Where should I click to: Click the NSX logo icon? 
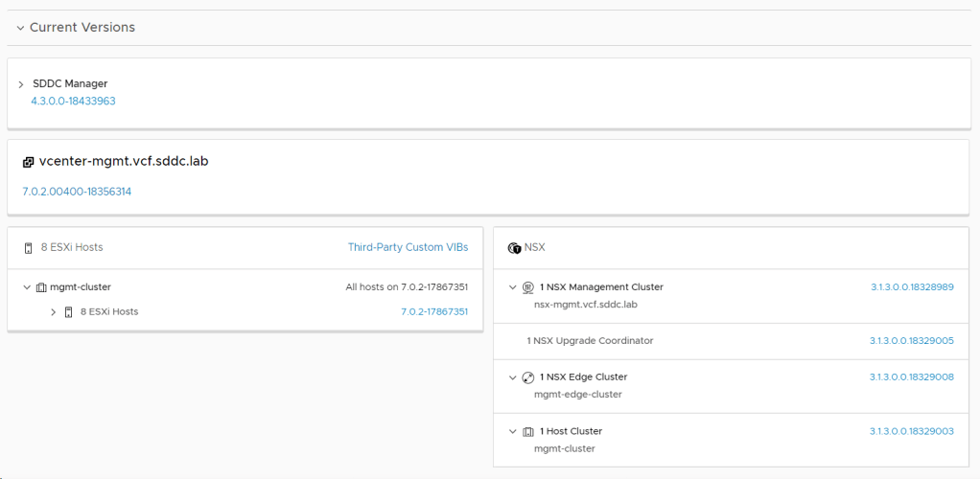click(514, 247)
